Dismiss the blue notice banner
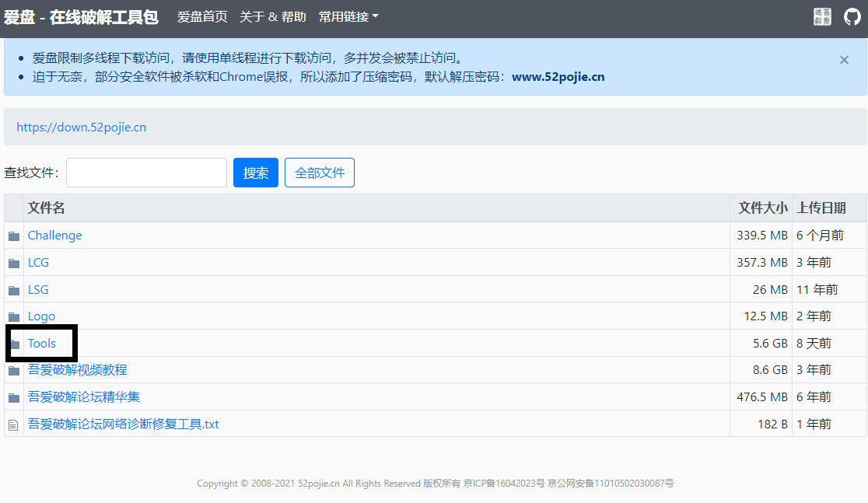Image resolution: width=868 pixels, height=503 pixels. click(x=844, y=60)
